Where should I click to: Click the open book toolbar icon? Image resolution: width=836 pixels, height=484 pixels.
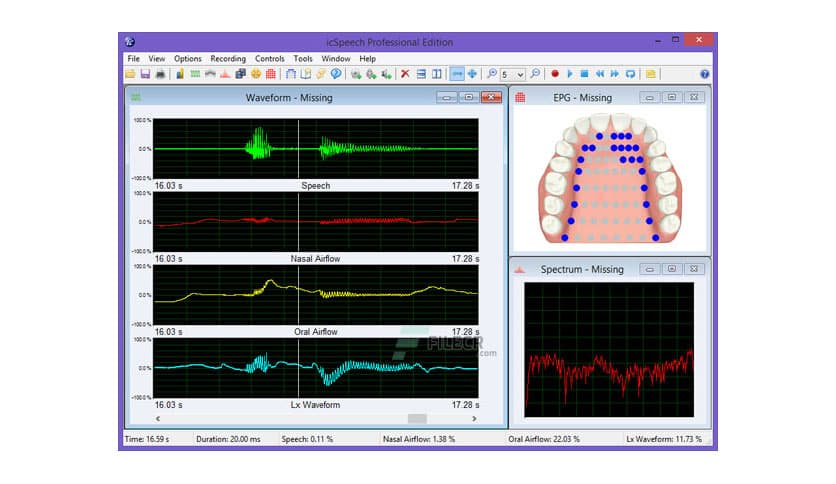(306, 74)
